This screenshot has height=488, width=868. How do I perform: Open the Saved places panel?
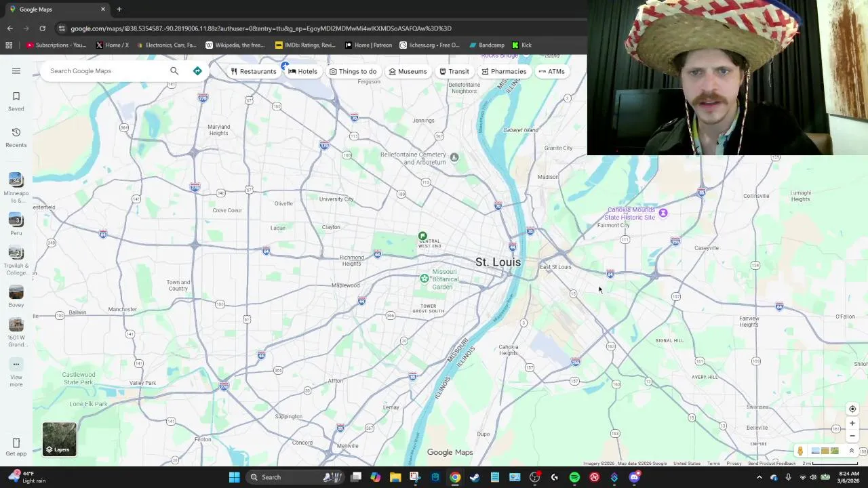coord(16,101)
